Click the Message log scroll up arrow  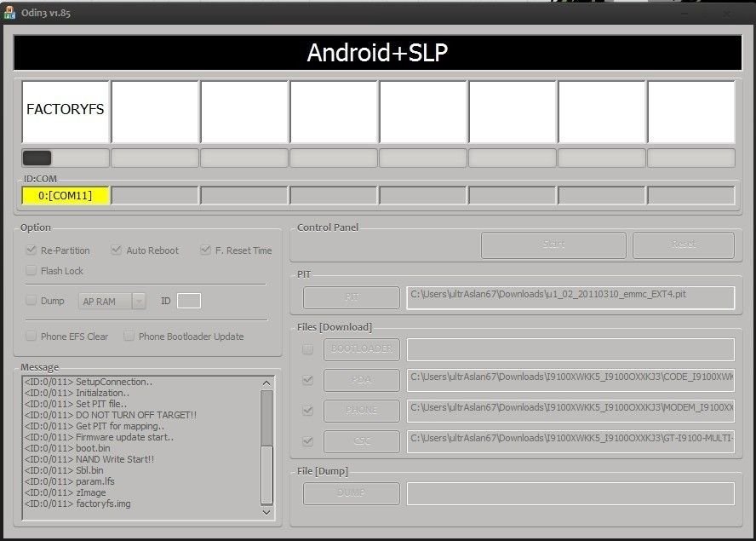pos(266,383)
